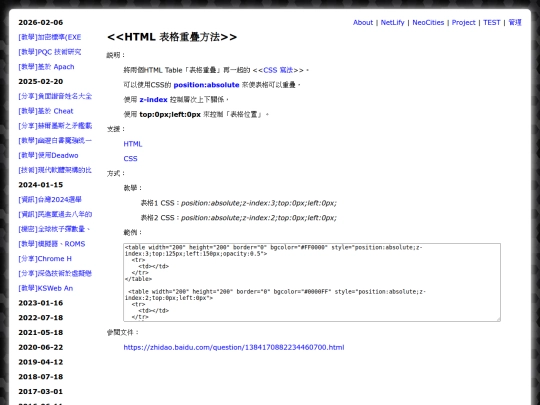Expand the 2017-03-01 date group
This screenshot has height=405, width=540.
pyautogui.click(x=41, y=392)
